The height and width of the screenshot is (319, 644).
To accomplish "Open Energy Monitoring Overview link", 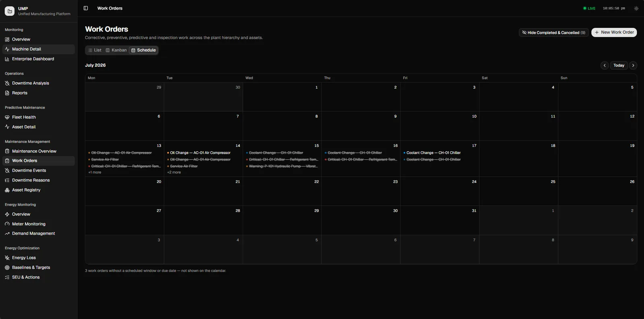I will click(x=39, y=214).
